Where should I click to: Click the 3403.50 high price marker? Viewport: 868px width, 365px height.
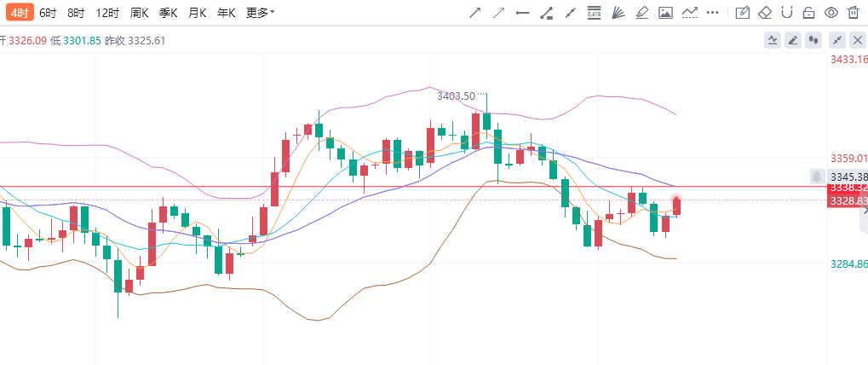pyautogui.click(x=456, y=96)
